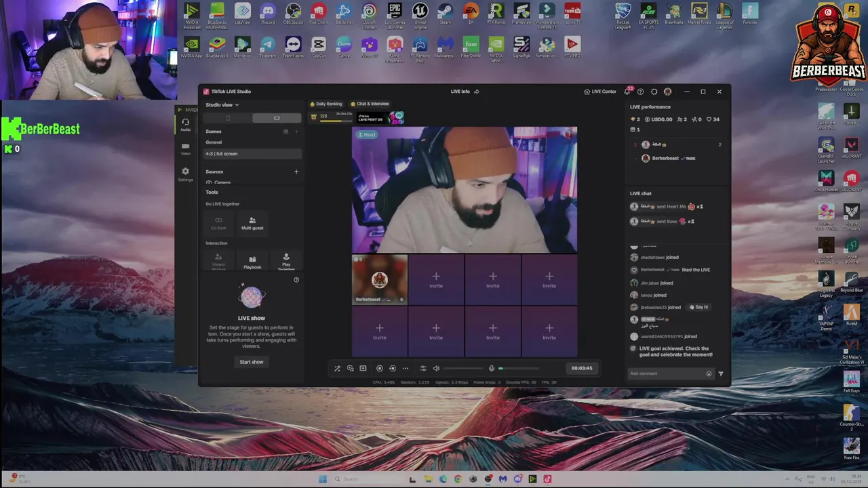
Task: Click the LIVE goal achieved message
Action: (671, 351)
